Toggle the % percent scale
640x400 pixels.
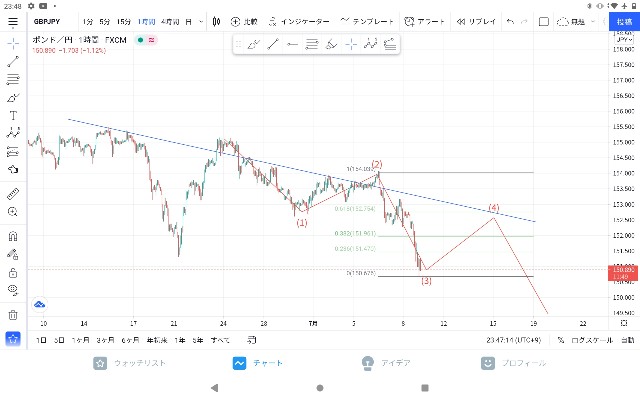561,340
